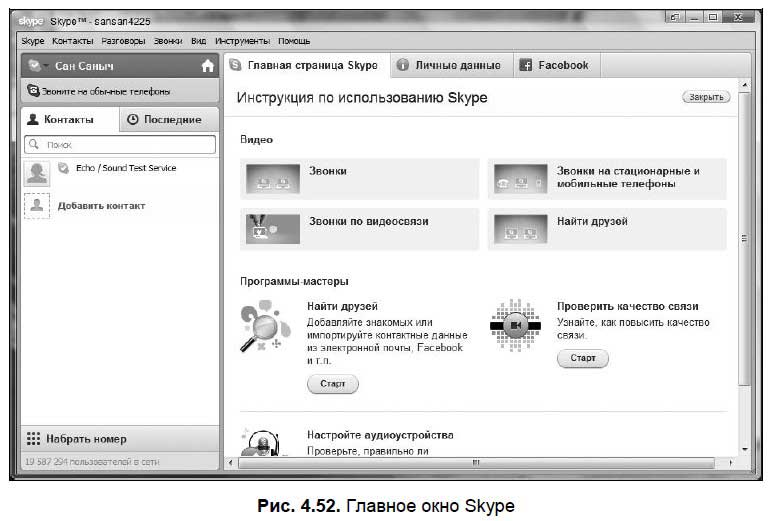Open the Контакты menu
The image size is (772, 521).
click(73, 41)
